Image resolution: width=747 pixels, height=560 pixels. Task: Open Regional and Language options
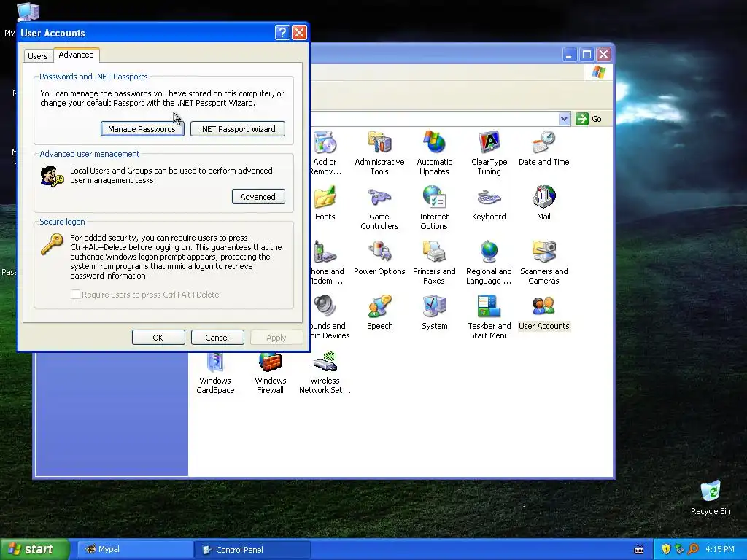click(489, 262)
